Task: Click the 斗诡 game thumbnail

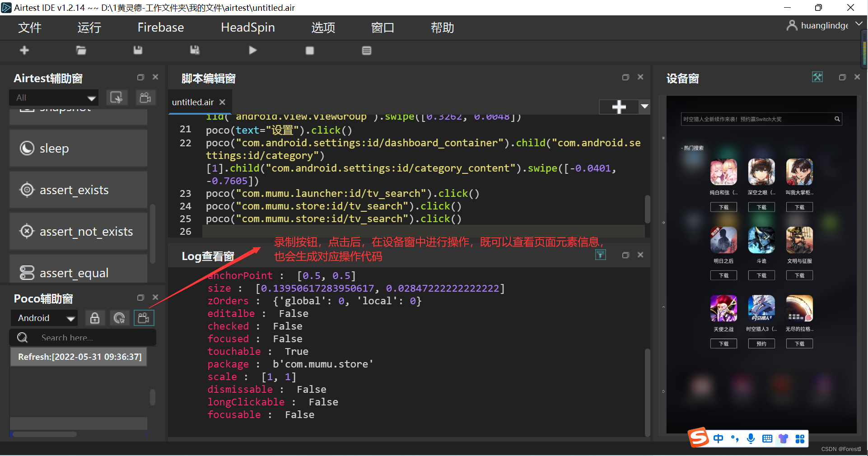Action: [x=761, y=240]
